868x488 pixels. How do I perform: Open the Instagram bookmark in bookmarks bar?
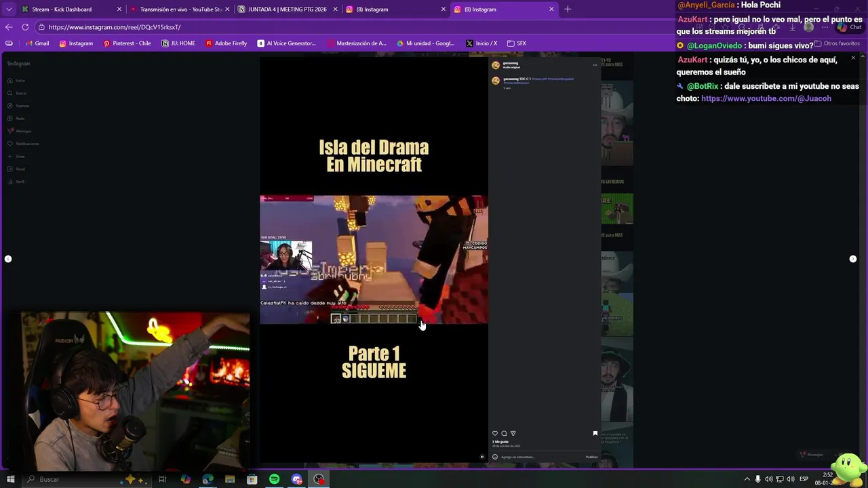point(76,43)
